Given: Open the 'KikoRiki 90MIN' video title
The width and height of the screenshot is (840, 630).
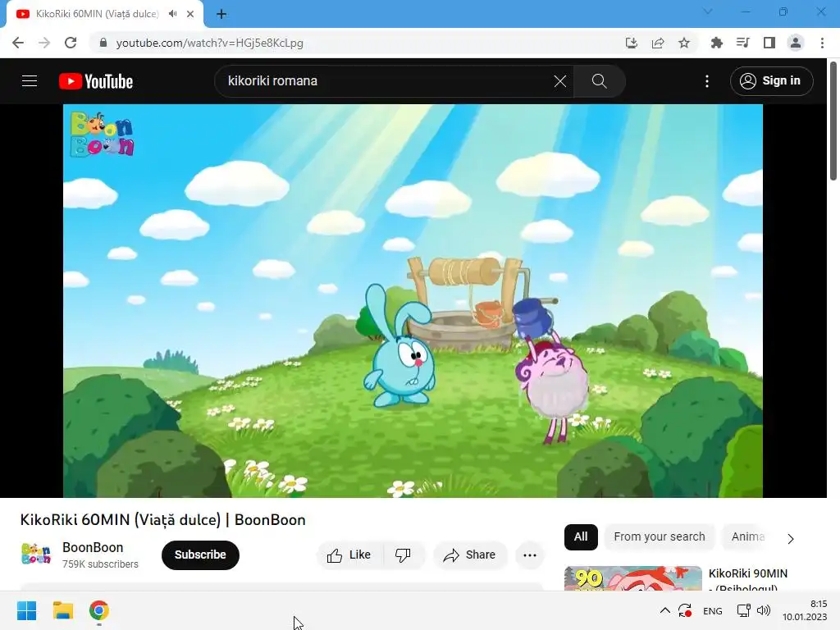Looking at the screenshot, I should pyautogui.click(x=748, y=579).
